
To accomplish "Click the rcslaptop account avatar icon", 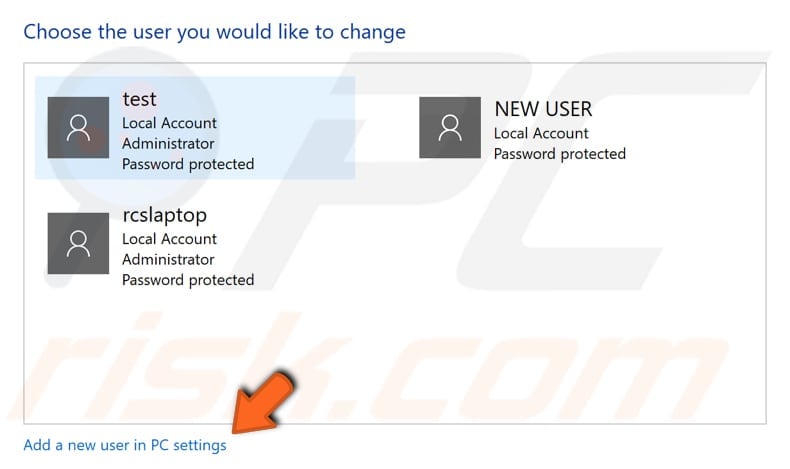I will click(x=78, y=243).
